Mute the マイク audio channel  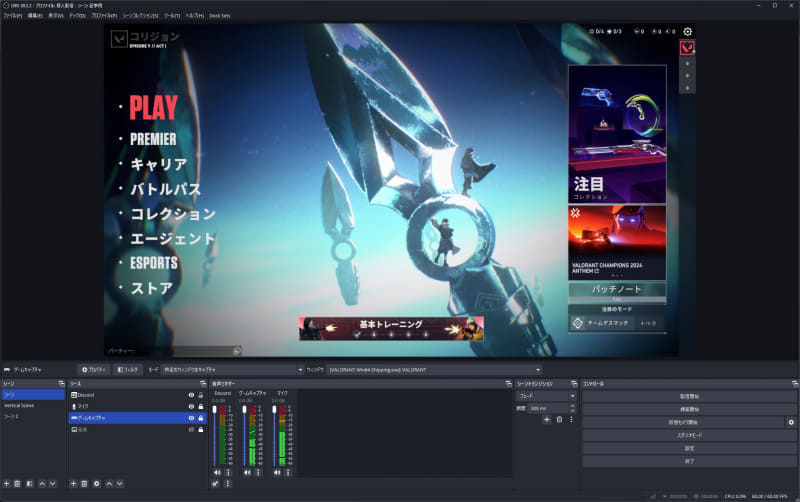pos(277,472)
